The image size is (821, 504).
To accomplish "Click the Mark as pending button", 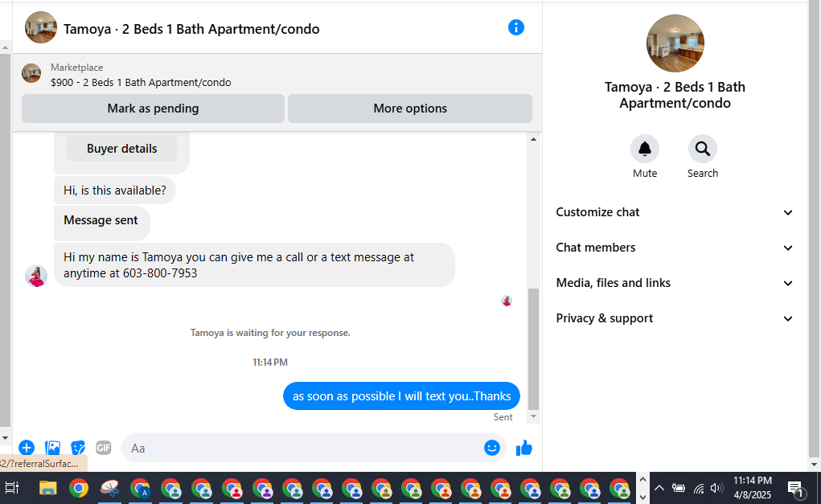I will click(153, 109).
